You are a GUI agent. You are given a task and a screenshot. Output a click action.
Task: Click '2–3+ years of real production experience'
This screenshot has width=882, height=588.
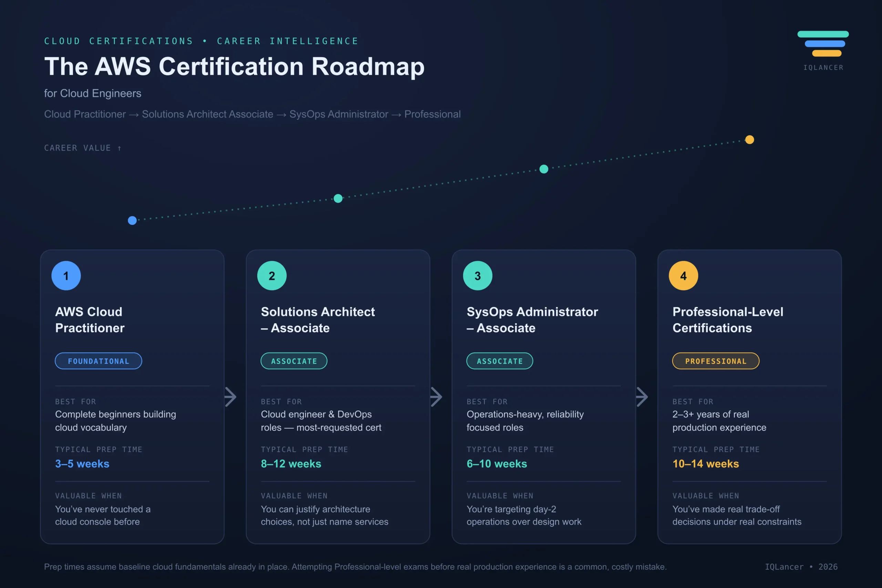tap(719, 421)
